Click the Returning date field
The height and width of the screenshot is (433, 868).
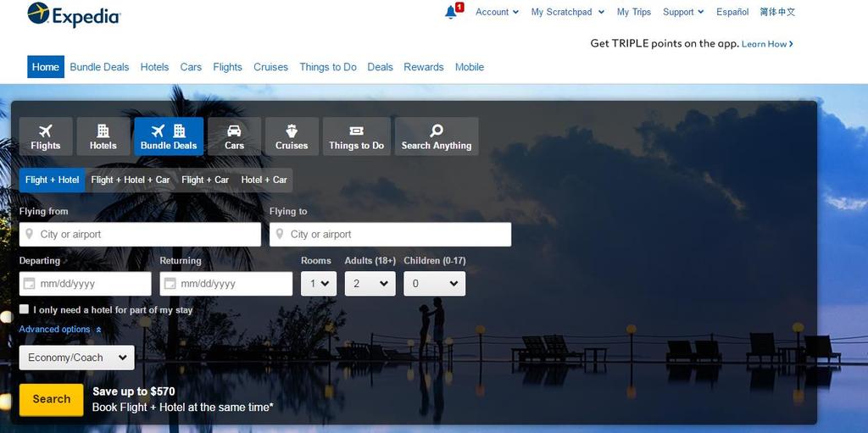click(225, 284)
